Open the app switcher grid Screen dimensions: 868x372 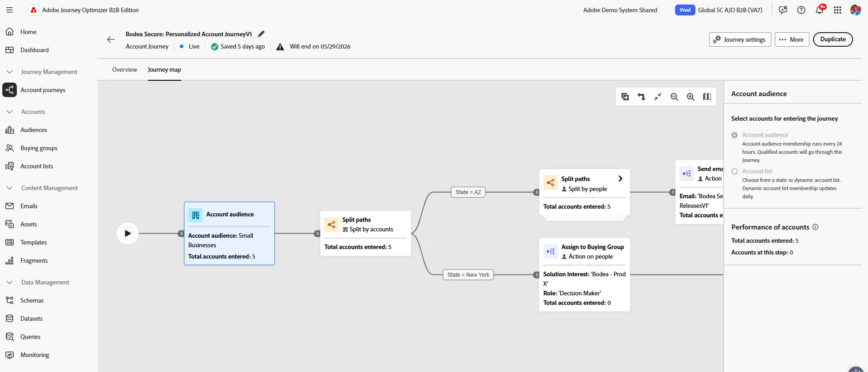tap(838, 10)
